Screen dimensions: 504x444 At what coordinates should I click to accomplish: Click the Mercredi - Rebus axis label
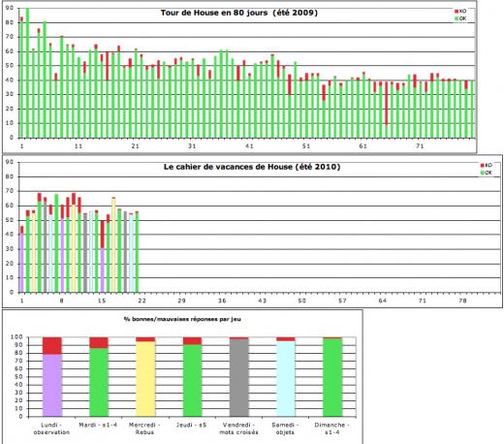coord(144,428)
